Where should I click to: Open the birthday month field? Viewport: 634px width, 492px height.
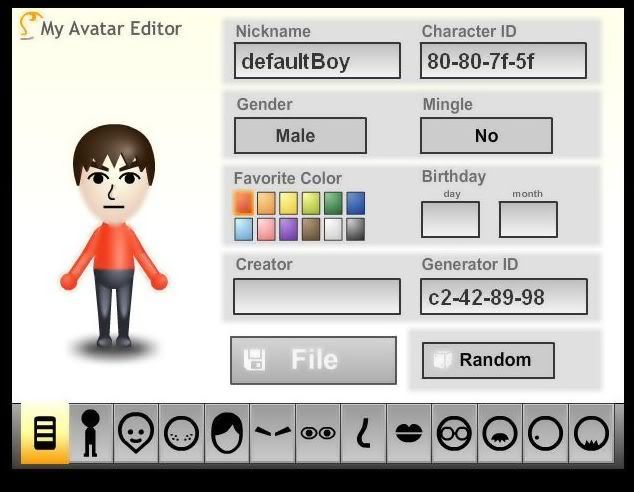(528, 219)
